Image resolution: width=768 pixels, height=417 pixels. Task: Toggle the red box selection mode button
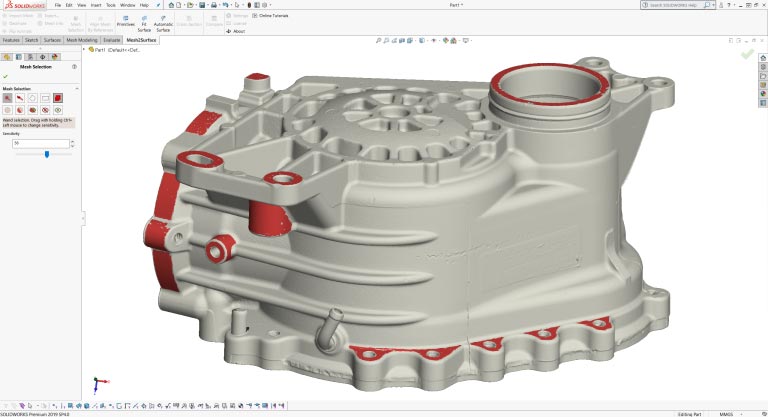click(x=58, y=98)
